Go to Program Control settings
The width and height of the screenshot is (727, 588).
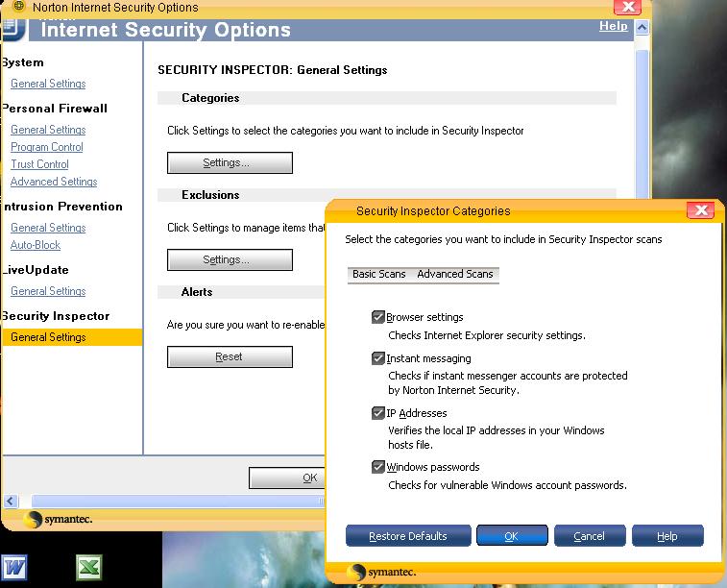[47, 147]
